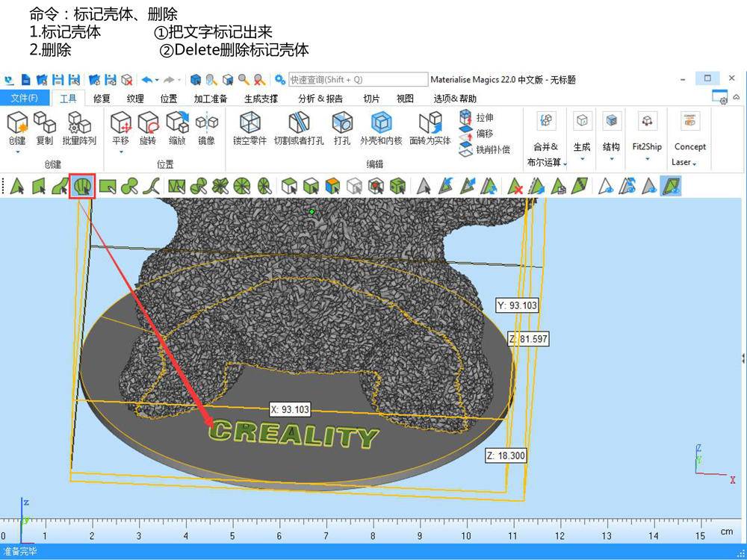747x560 pixels.
Task: Select the highlighted mark shell tool
Action: (82, 186)
